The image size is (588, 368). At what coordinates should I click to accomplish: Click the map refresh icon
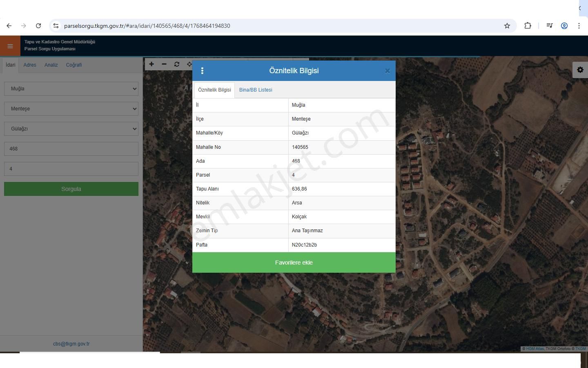coord(177,64)
